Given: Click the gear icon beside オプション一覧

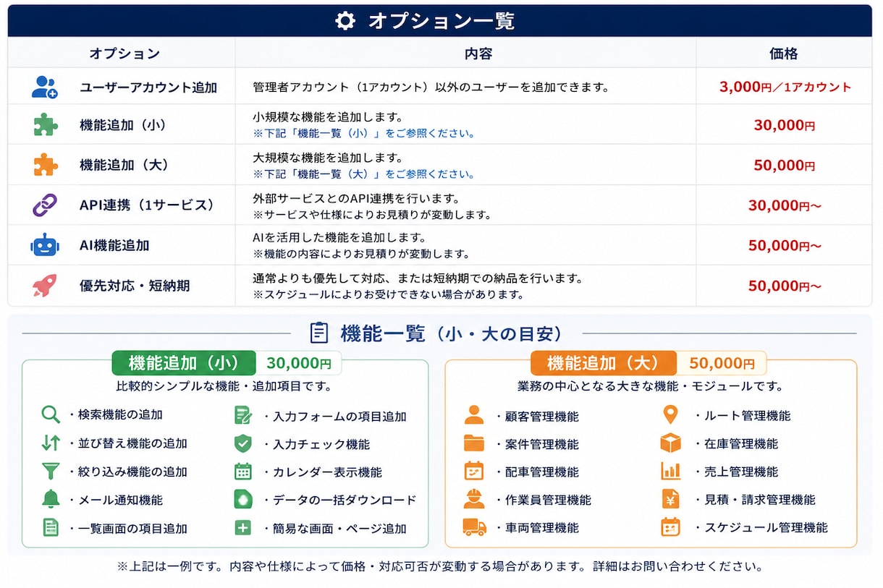Looking at the screenshot, I should 345,21.
